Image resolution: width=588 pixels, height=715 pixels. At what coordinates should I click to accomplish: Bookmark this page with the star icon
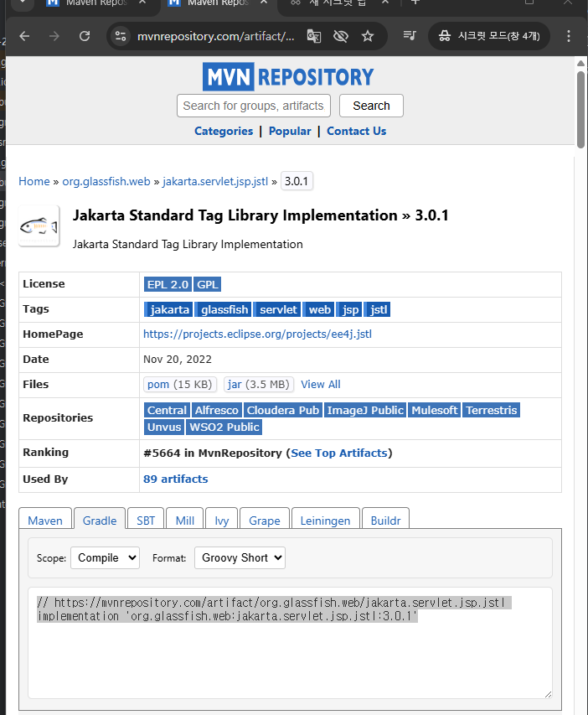tap(368, 36)
